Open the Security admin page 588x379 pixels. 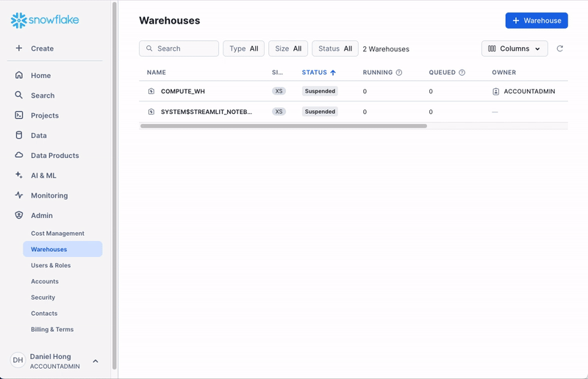[x=43, y=297]
